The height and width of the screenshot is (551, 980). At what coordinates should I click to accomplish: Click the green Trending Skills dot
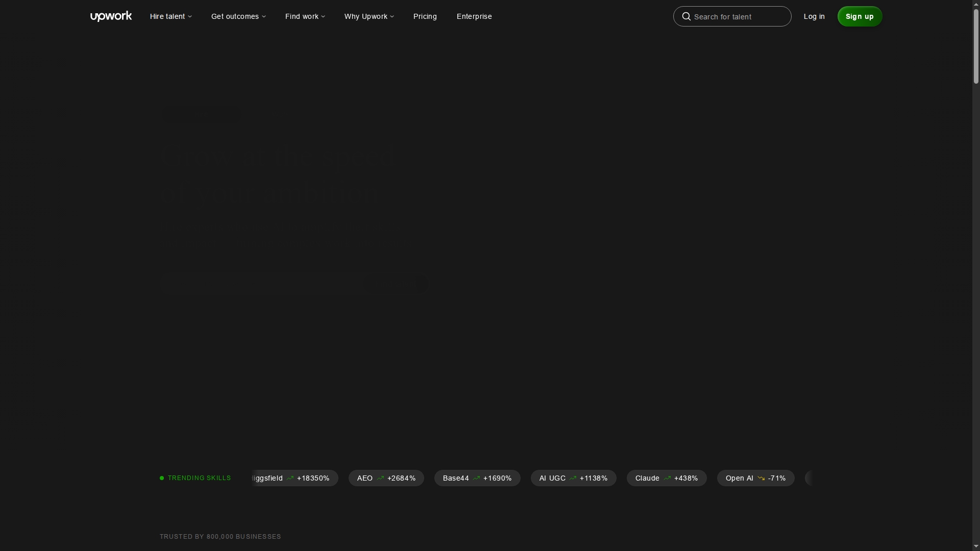point(162,478)
